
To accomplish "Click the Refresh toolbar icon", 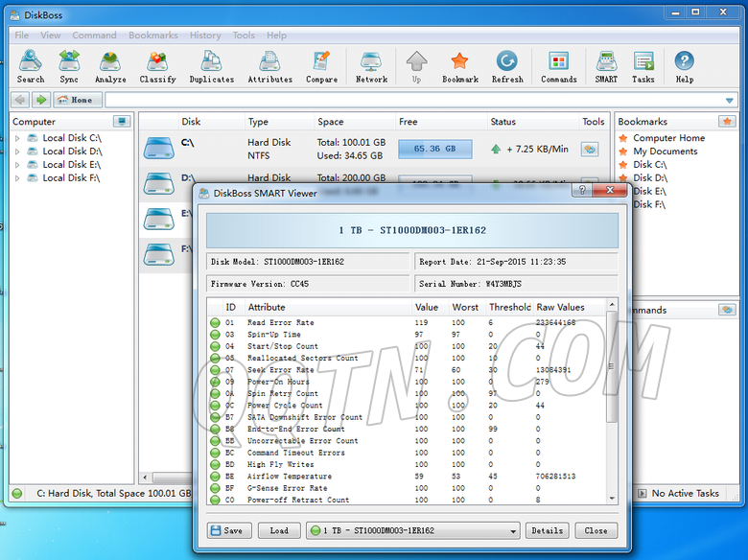I will (507, 66).
